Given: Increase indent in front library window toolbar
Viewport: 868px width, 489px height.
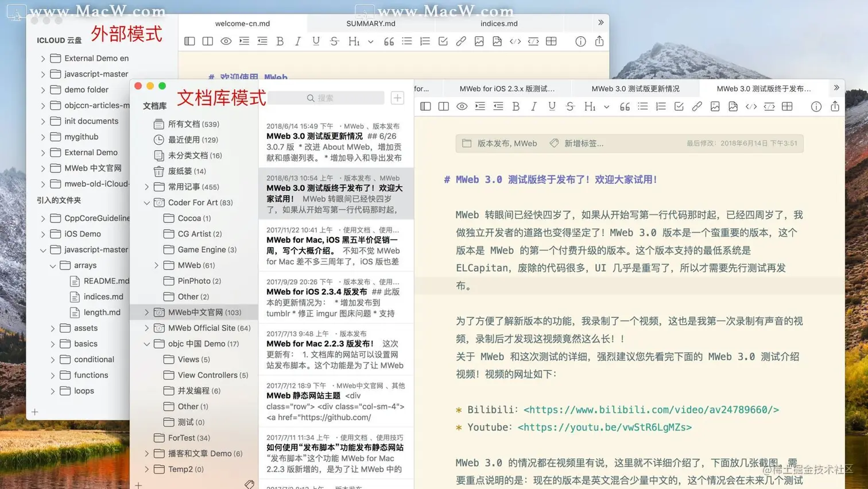Looking at the screenshot, I should (480, 106).
